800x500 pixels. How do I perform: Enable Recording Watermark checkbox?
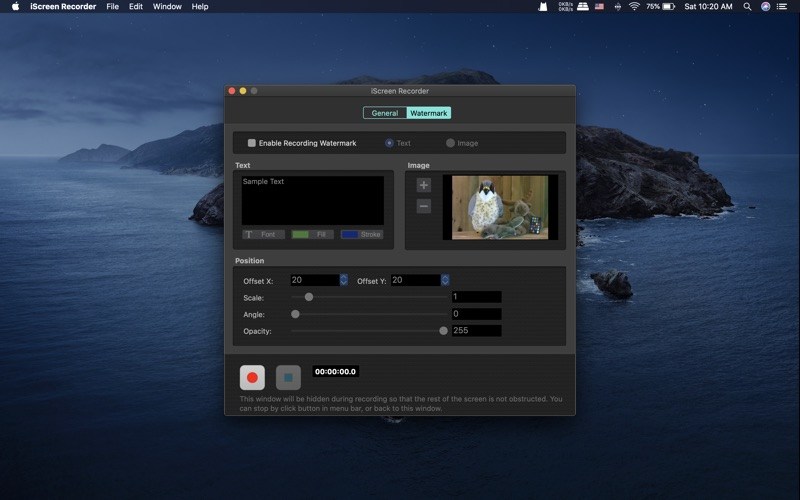pyautogui.click(x=252, y=143)
